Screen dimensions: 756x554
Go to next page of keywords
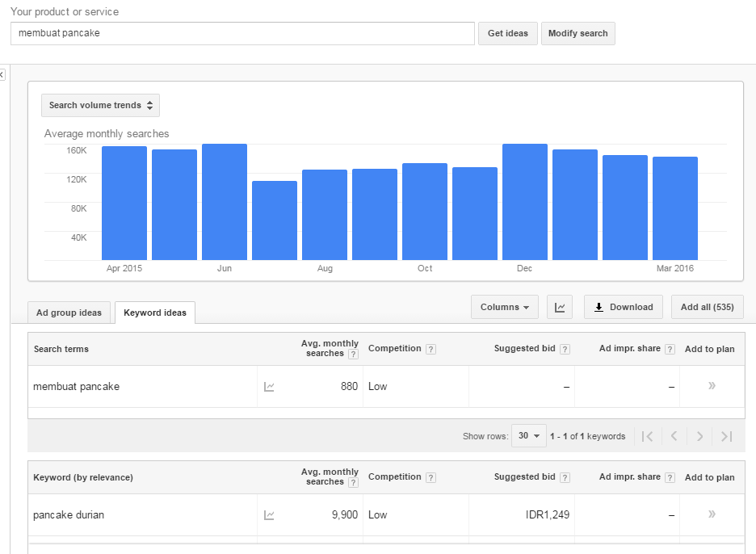pyautogui.click(x=699, y=436)
